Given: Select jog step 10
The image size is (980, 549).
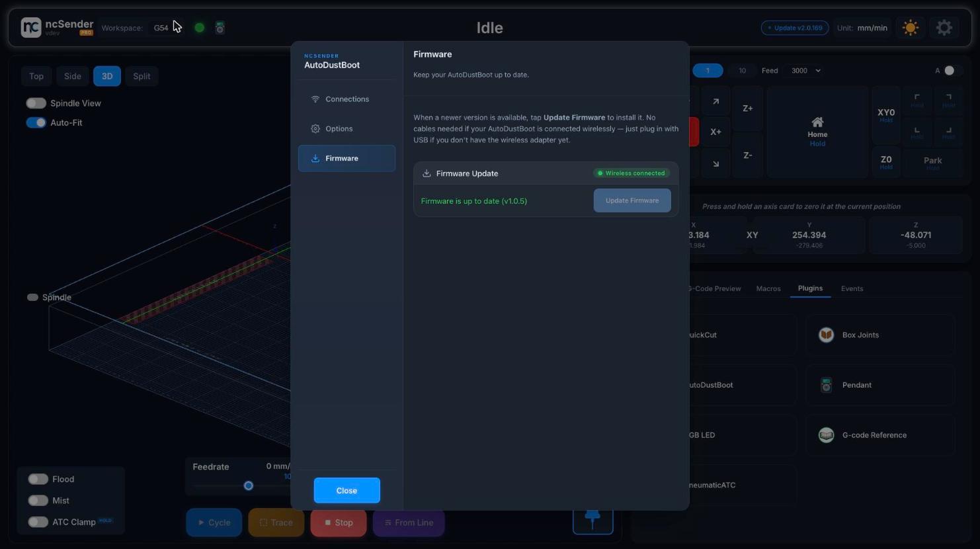Looking at the screenshot, I should [x=742, y=71].
